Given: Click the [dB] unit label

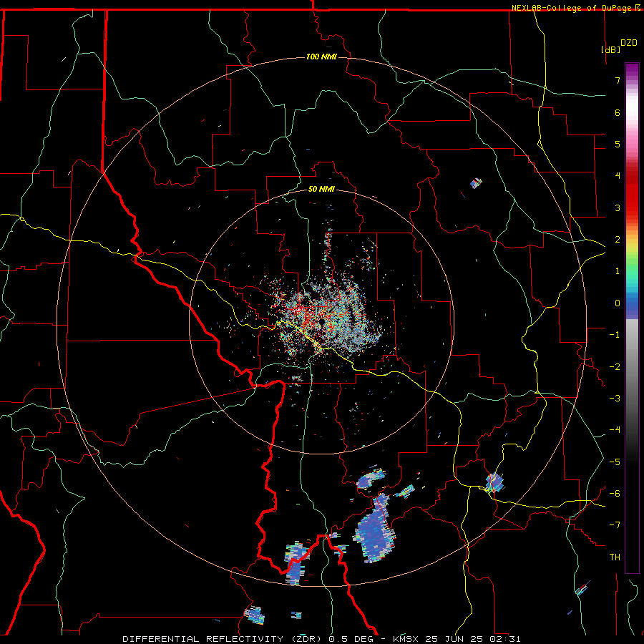Looking at the screenshot, I should coord(610,49).
